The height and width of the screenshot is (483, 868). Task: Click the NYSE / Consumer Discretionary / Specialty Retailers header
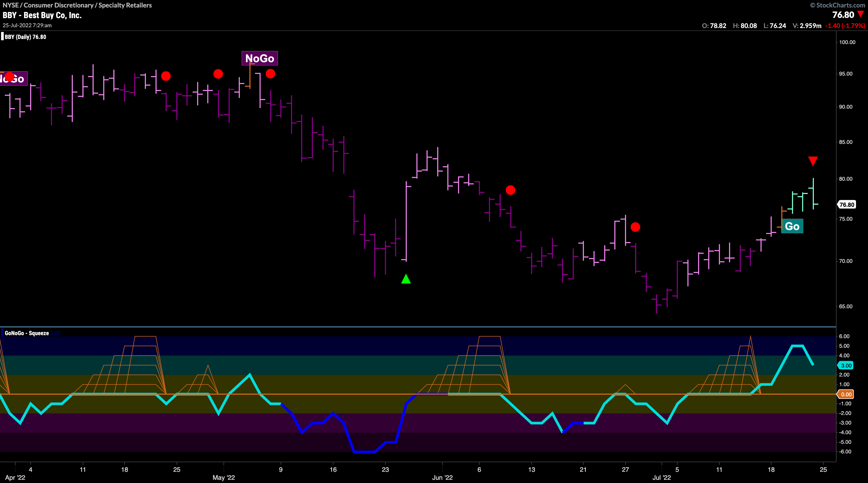pos(77,5)
